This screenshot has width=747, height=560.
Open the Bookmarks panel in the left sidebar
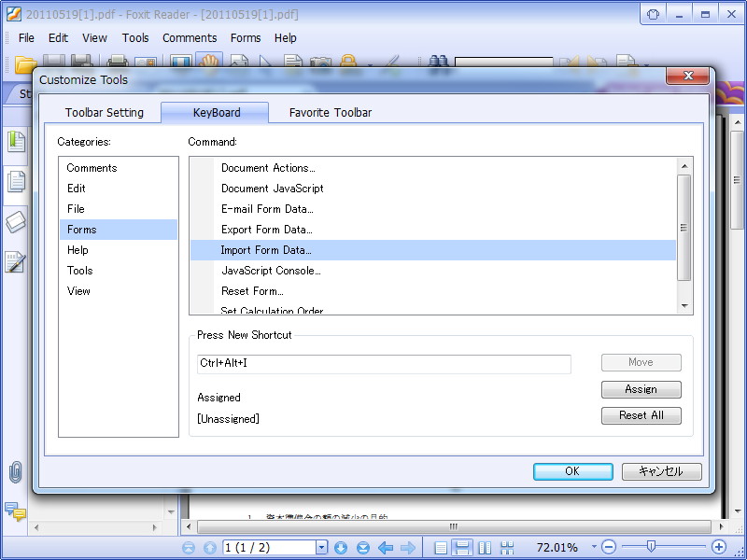click(x=16, y=142)
